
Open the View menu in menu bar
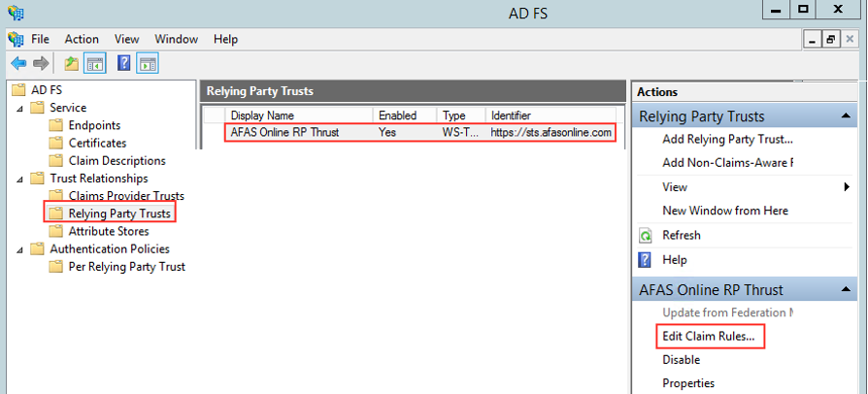(127, 39)
